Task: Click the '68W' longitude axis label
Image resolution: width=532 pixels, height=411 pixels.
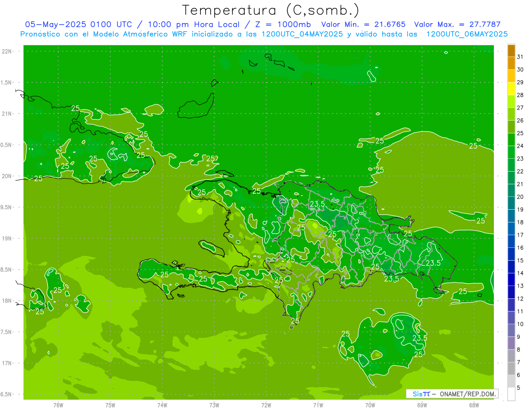Action: pyautogui.click(x=474, y=405)
